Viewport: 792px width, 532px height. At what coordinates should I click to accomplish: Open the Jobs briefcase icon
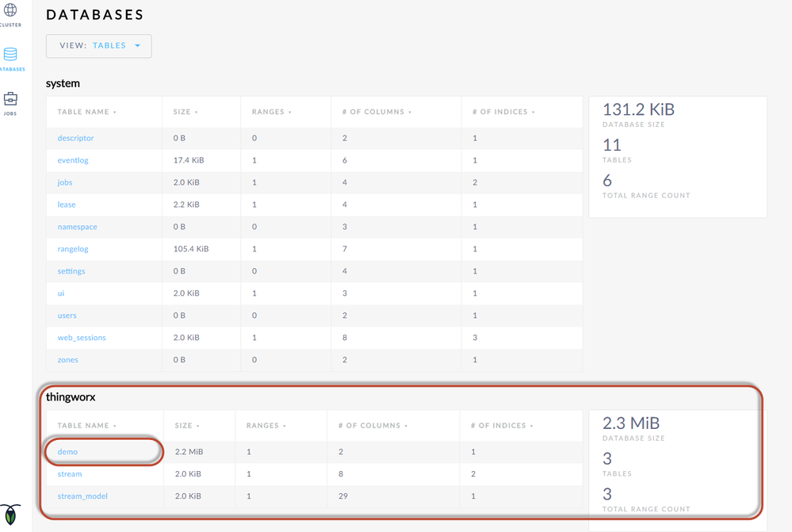tap(10, 98)
